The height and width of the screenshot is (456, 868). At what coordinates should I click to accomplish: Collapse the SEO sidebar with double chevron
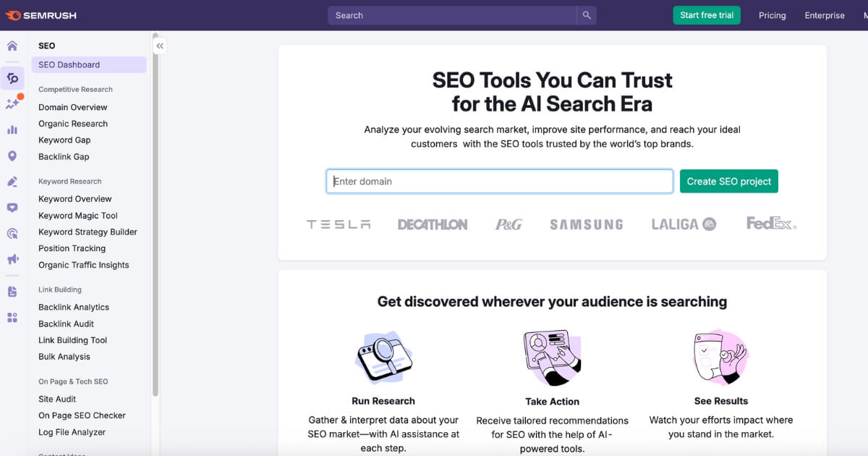point(160,46)
